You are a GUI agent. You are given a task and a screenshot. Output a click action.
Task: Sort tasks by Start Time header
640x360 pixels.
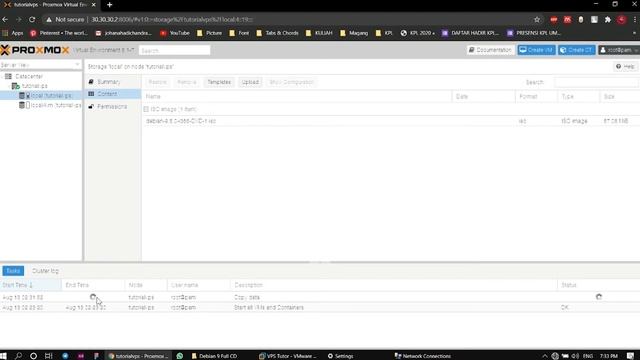(31, 285)
